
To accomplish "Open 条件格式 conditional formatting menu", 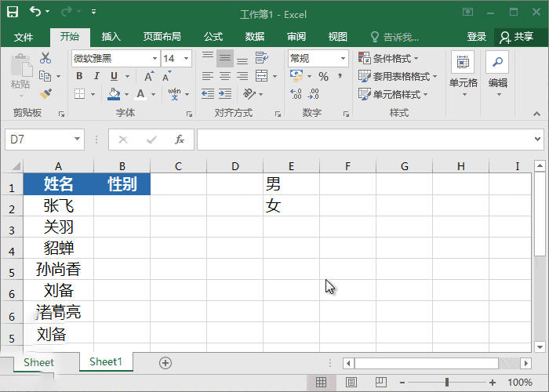I will point(389,58).
